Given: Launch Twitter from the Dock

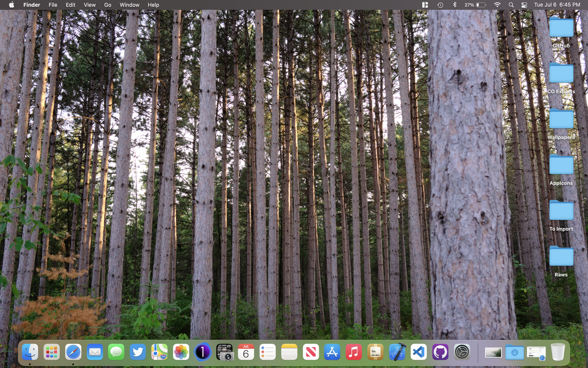Looking at the screenshot, I should coord(138,352).
